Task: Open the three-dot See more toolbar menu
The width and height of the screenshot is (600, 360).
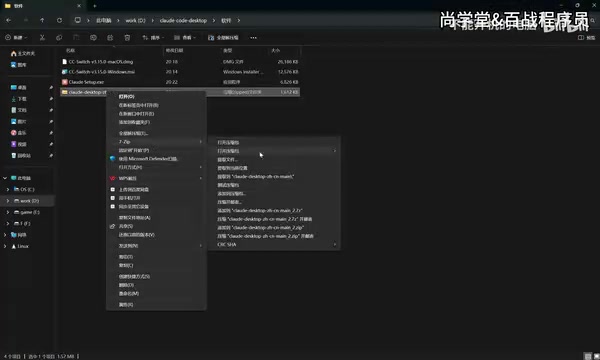Action: (253, 37)
